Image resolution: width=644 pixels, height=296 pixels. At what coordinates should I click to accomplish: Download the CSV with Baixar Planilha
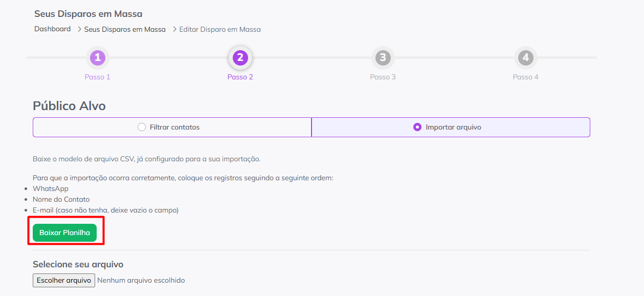pyautogui.click(x=64, y=232)
